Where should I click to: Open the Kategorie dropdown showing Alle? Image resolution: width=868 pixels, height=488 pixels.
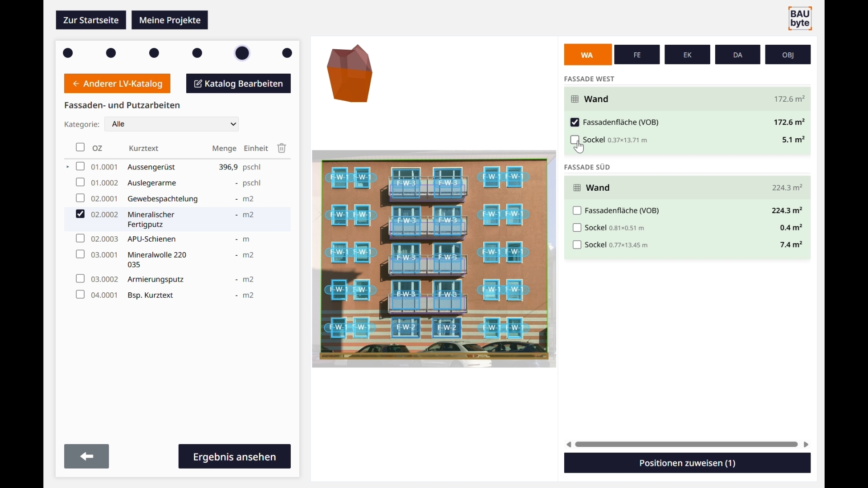(x=172, y=124)
